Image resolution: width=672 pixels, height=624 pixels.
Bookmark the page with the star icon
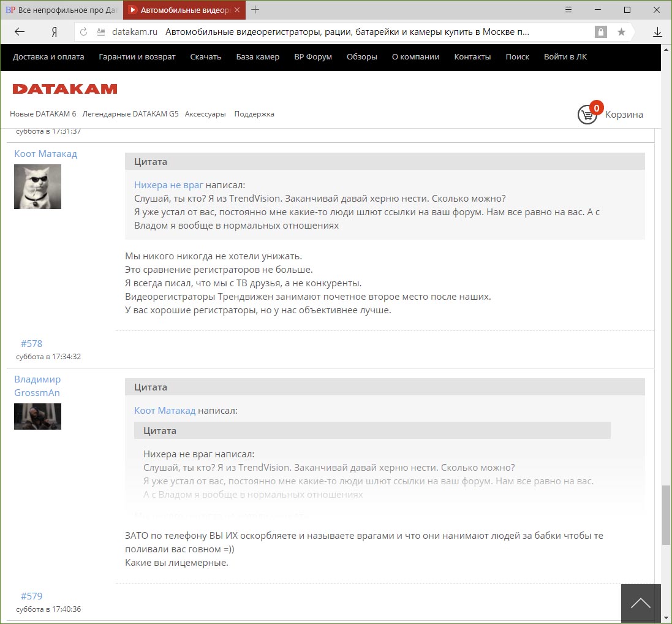coord(621,32)
